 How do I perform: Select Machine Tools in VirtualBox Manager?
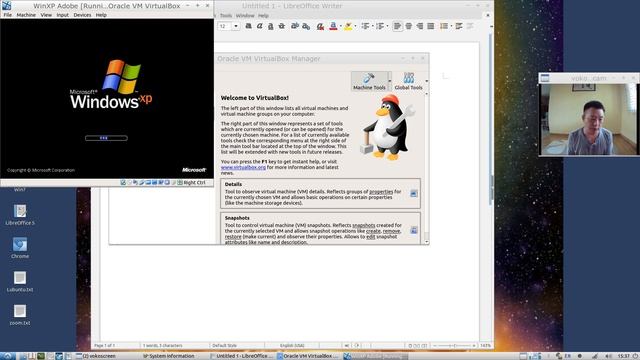coord(369,81)
